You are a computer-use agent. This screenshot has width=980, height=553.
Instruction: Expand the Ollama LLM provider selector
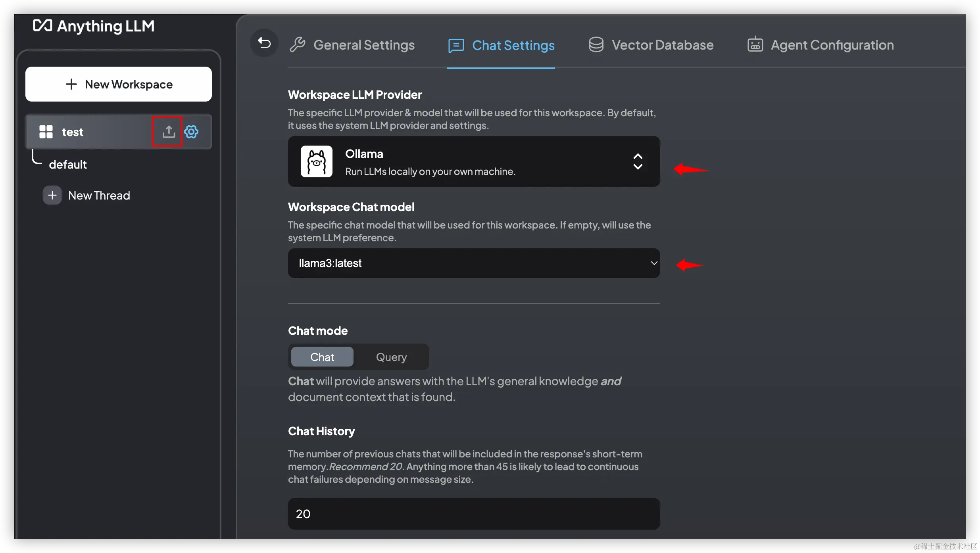474,161
